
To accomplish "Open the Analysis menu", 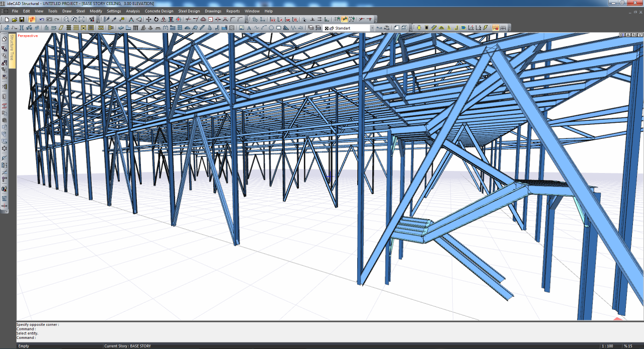I will coord(133,11).
